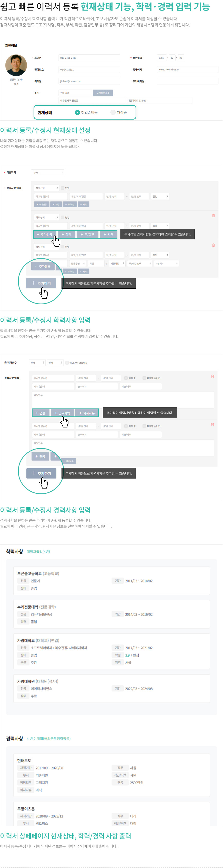Screen dimensions: 223x868
Task: Click the teal-highlighted + 근무지역 button
Action: (62, 413)
